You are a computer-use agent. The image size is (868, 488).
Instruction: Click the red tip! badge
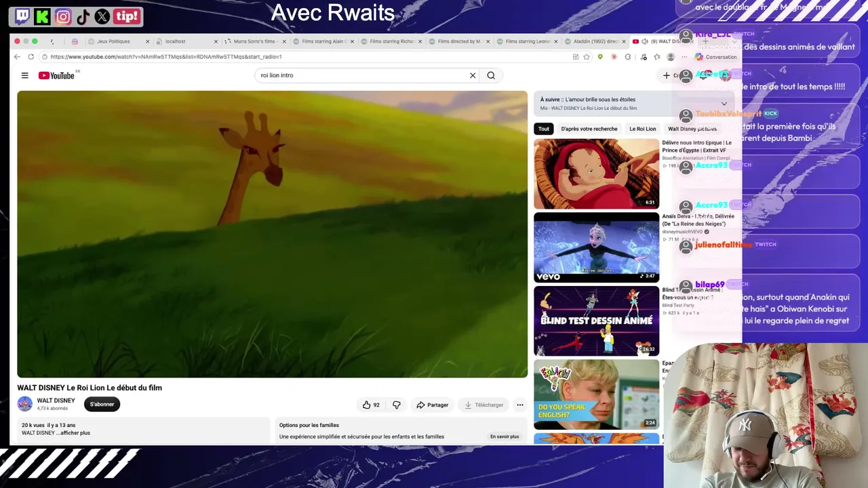[127, 16]
